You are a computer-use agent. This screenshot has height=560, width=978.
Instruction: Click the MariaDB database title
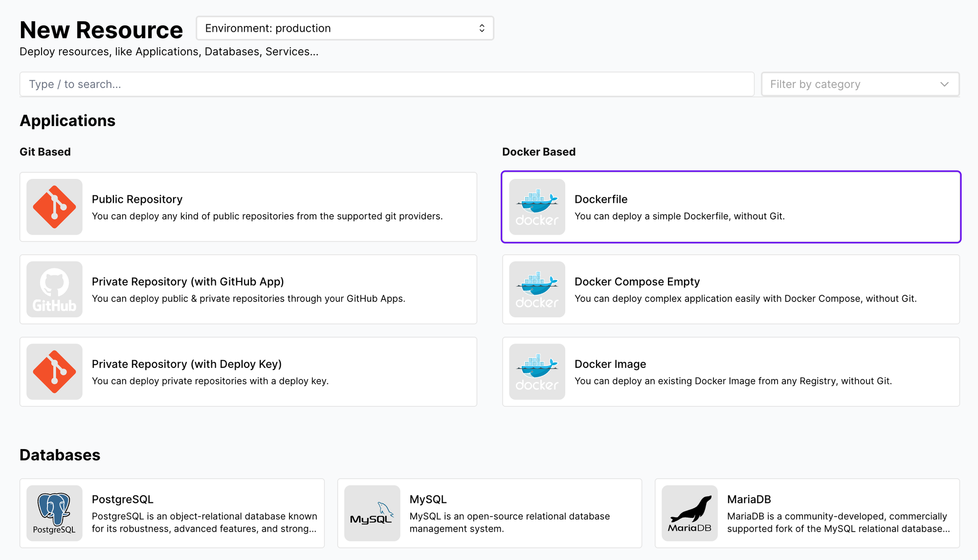[x=749, y=499]
